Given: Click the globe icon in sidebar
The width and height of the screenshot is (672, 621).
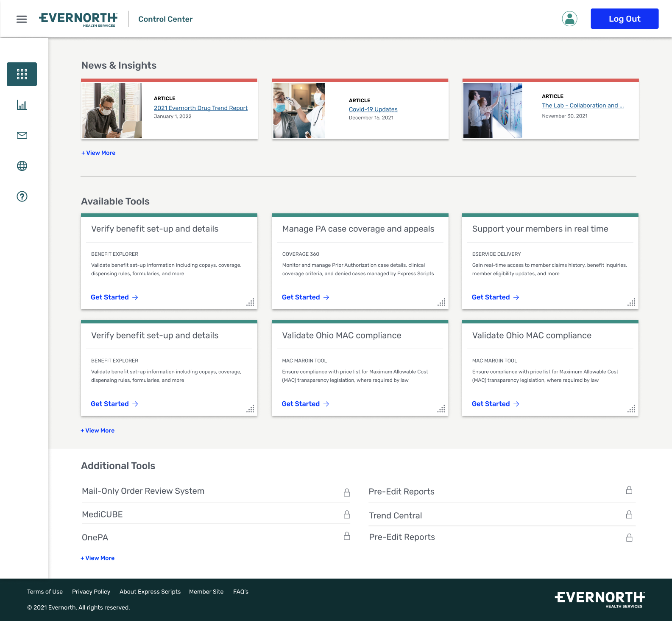Looking at the screenshot, I should tap(22, 166).
